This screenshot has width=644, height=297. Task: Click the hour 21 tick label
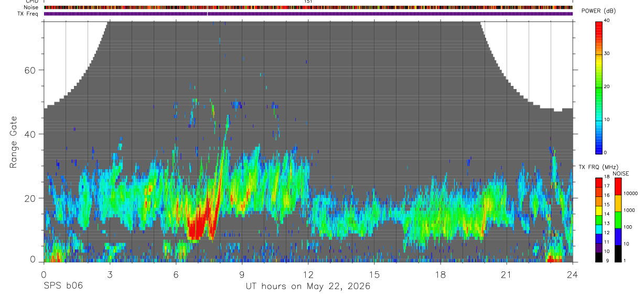pos(507,274)
